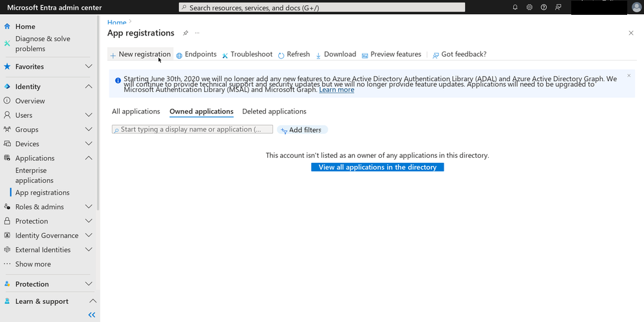
Task: Close the App registrations blade
Action: pos(631,33)
